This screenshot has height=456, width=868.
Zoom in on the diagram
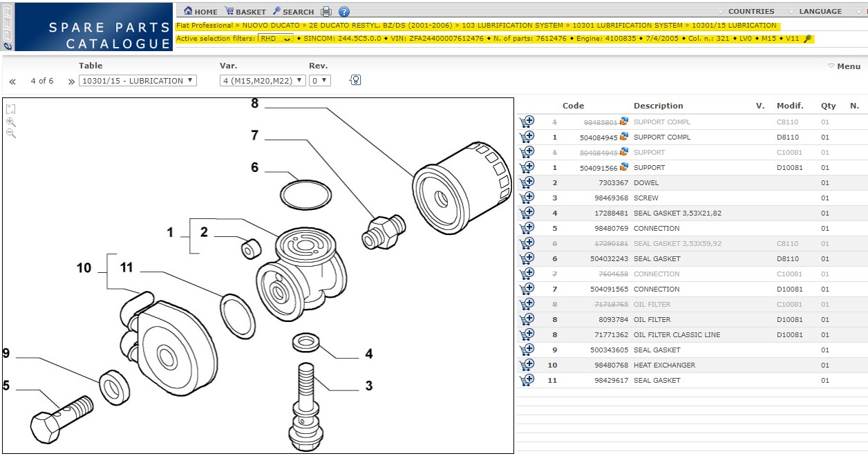tap(11, 122)
